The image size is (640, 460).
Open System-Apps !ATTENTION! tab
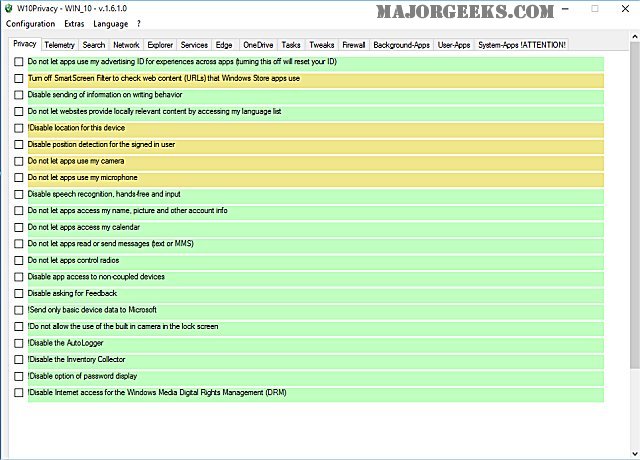tap(522, 45)
